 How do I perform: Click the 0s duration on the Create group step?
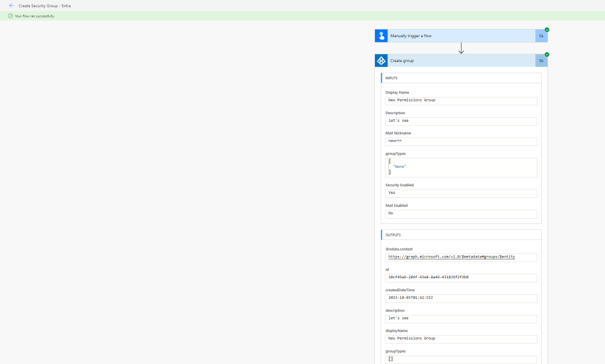click(541, 61)
